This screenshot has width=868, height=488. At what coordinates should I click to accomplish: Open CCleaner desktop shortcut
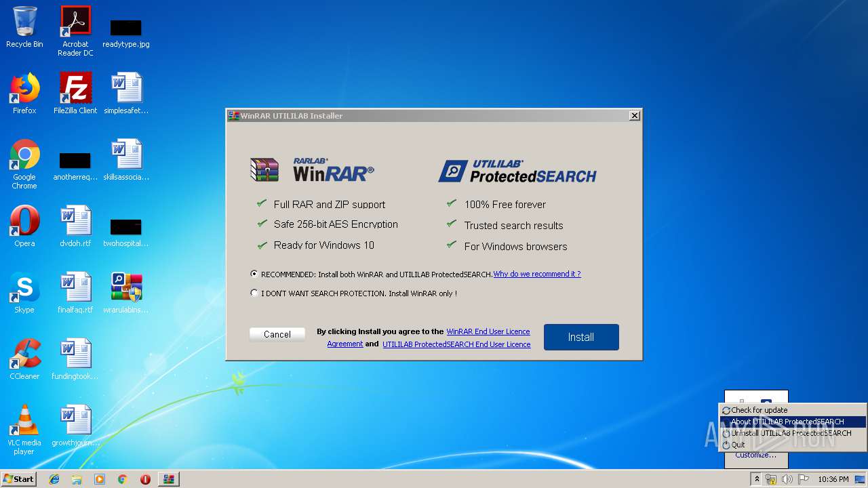(24, 359)
